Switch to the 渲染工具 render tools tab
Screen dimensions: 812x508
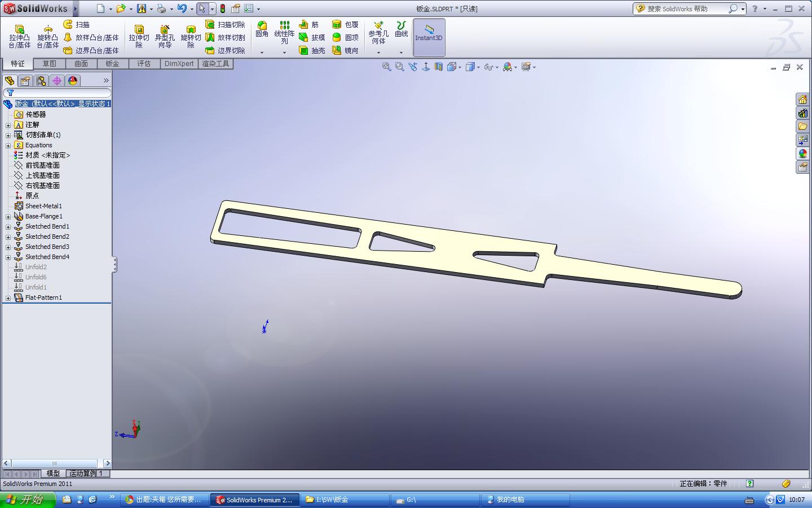point(215,64)
